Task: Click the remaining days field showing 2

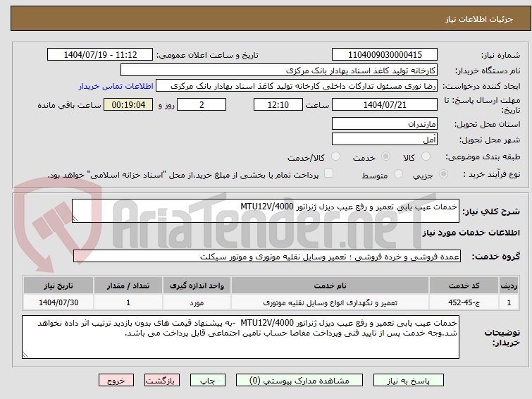Action: (202, 104)
